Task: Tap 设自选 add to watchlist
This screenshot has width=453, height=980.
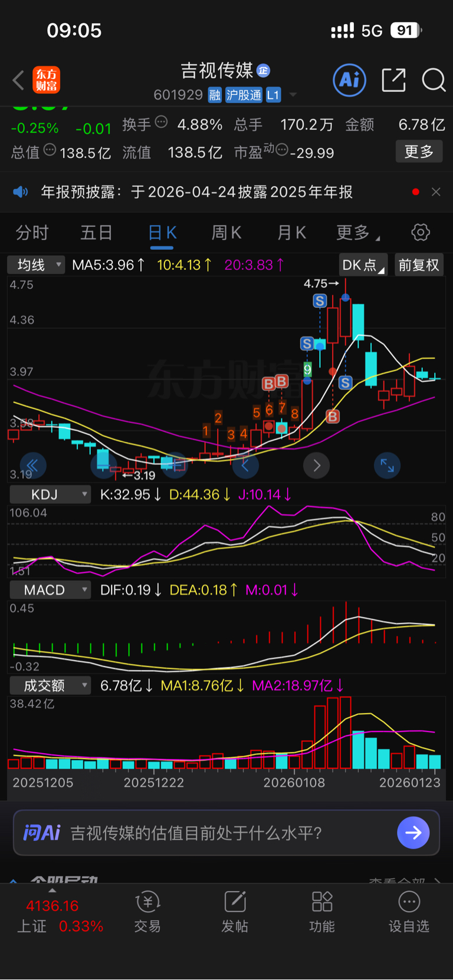Action: click(409, 912)
